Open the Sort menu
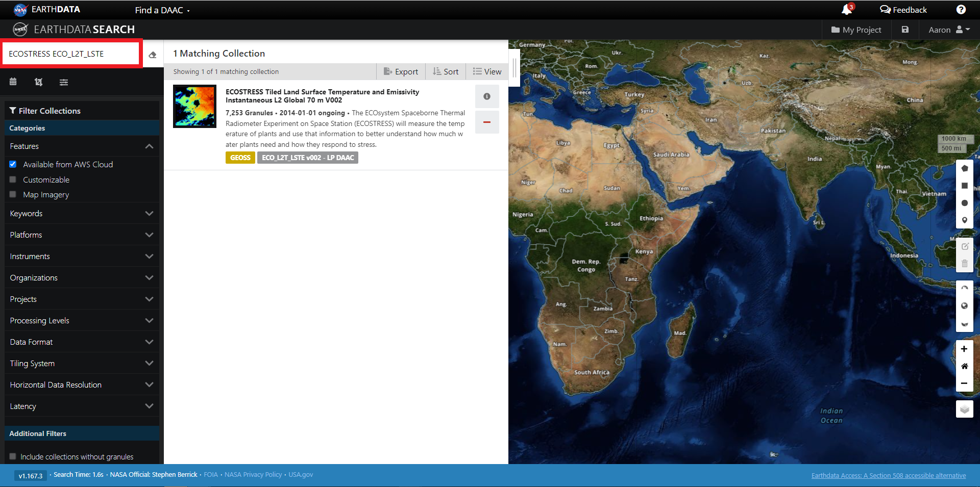The width and height of the screenshot is (980, 487). 446,71
